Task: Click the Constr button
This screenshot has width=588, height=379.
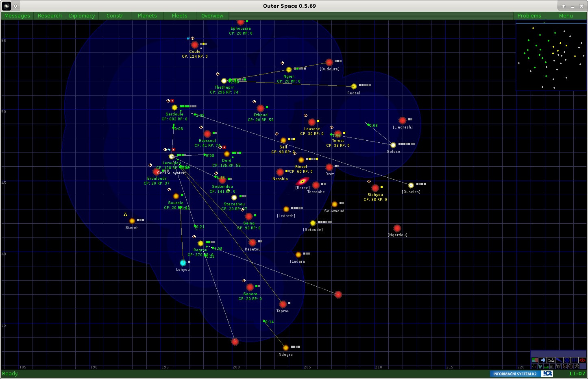Action: (x=115, y=16)
